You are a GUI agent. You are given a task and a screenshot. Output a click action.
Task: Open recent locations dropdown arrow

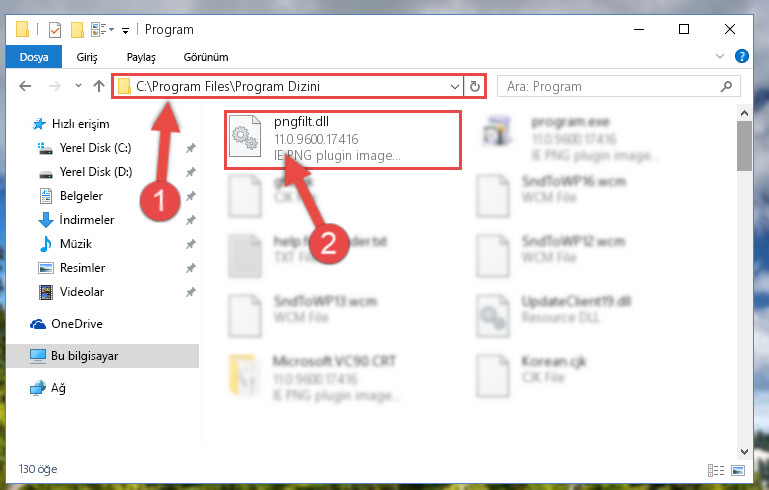tap(78, 86)
